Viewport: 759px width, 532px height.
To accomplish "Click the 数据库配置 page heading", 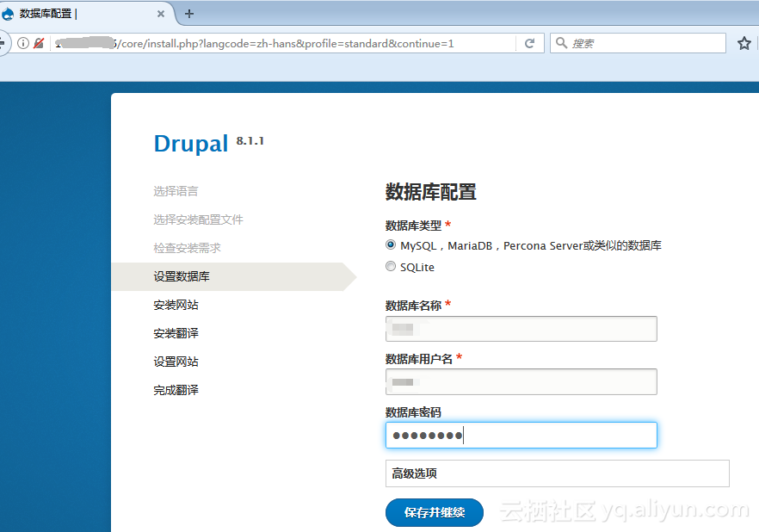I will [x=431, y=192].
